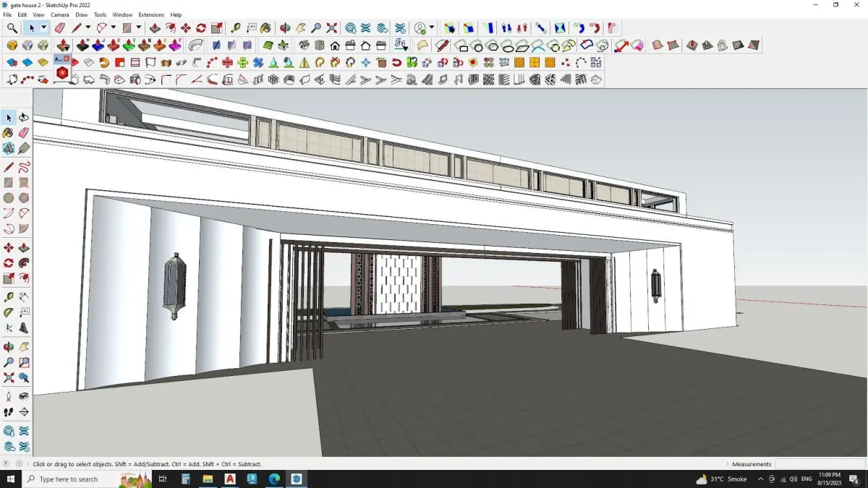Open the Tools menu
Screen dimensions: 868x488
100,14
